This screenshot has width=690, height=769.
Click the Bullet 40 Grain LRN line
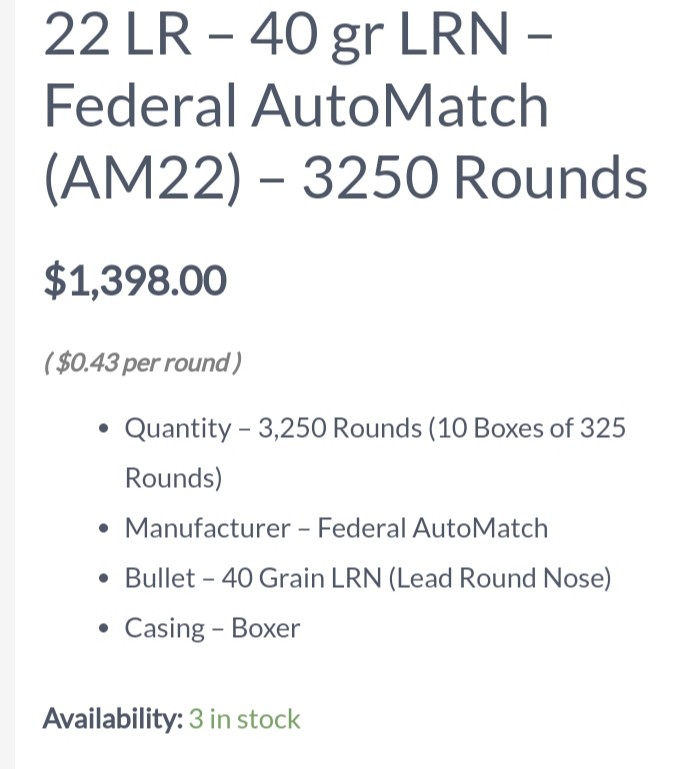[368, 578]
